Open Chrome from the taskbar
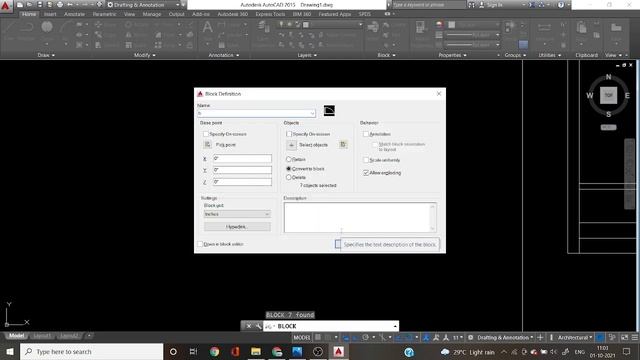 click(x=214, y=351)
